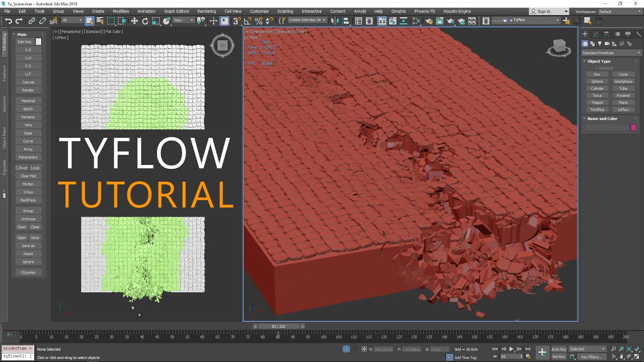This screenshot has height=362, width=644.
Task: Open the key filter Selected dropdown
Action: (x=588, y=349)
